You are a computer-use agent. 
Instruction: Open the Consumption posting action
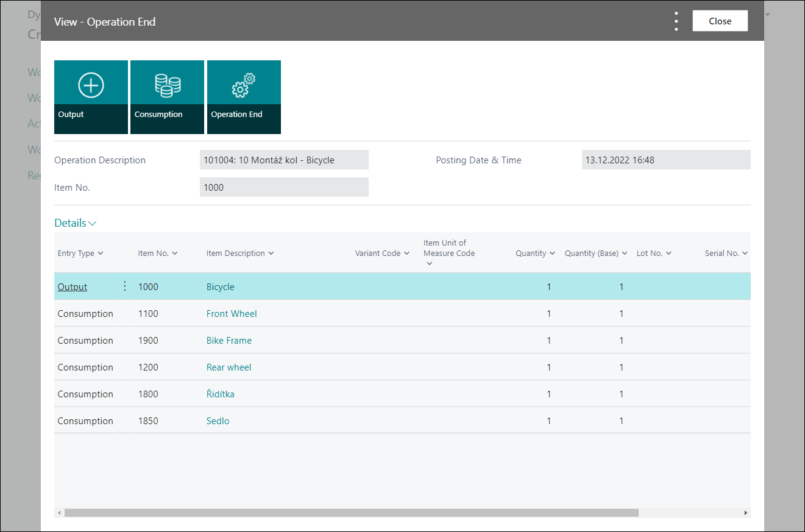[x=167, y=97]
